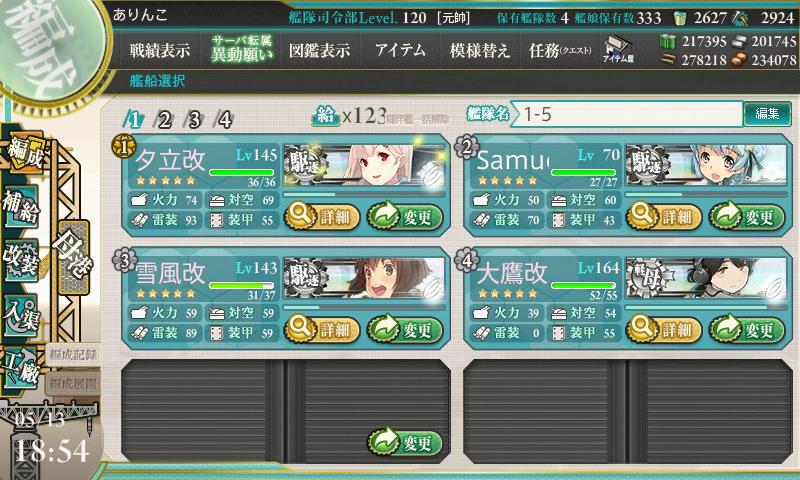Open the 改装 refit sidebar icon

20,260
